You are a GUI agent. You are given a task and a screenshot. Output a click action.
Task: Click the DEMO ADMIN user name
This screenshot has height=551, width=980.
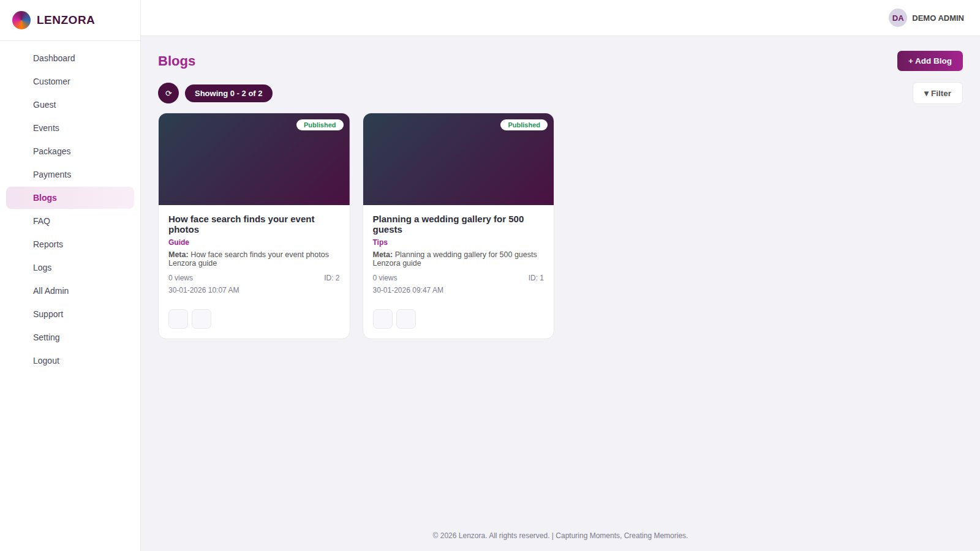click(x=938, y=18)
